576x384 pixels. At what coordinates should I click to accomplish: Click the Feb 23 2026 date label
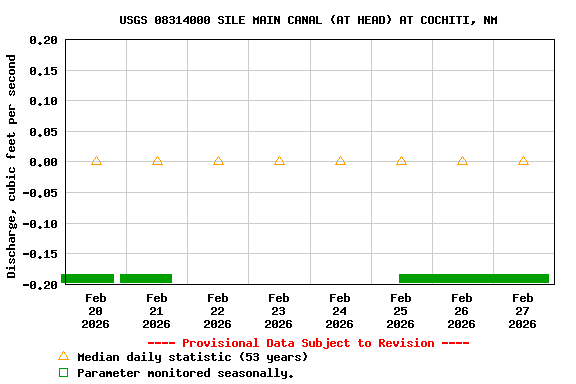pos(278,311)
